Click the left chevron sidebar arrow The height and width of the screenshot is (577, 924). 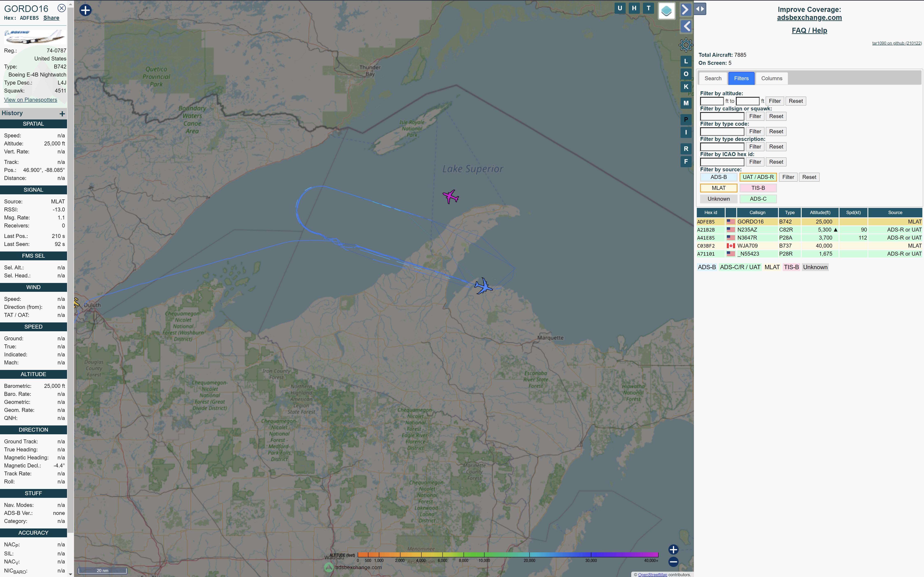pos(686,26)
